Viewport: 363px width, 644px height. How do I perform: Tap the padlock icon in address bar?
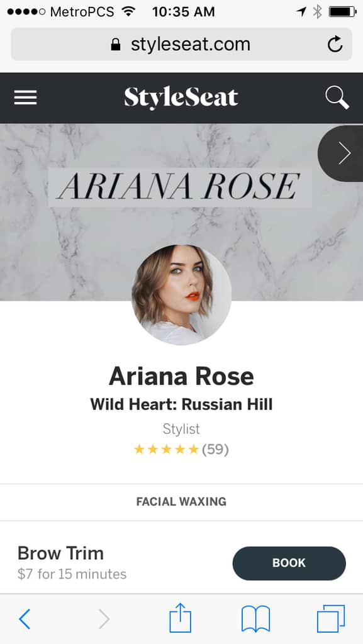(116, 45)
